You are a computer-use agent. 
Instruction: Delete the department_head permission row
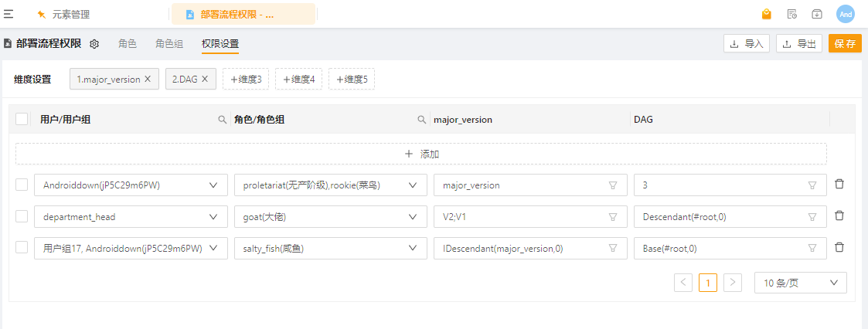pyautogui.click(x=839, y=216)
